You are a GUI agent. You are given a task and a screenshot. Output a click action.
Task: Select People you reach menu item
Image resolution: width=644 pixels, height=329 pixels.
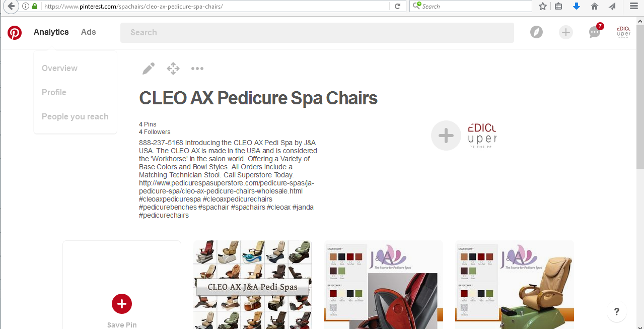(75, 116)
